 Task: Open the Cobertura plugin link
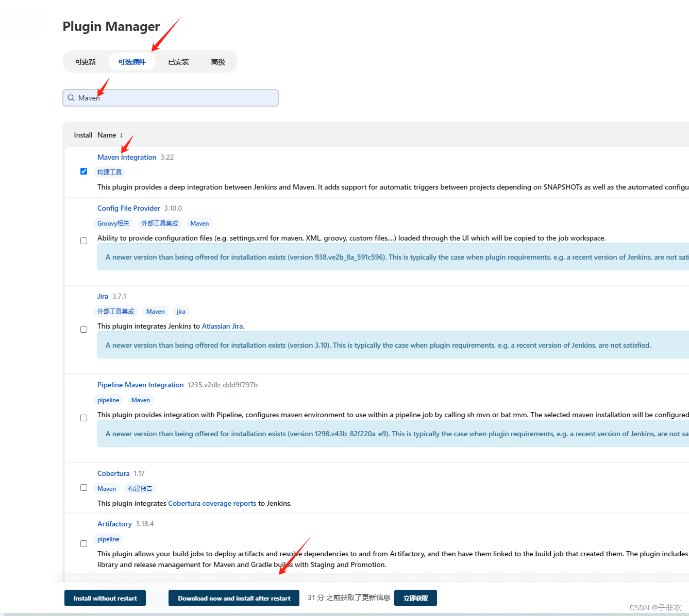point(113,473)
